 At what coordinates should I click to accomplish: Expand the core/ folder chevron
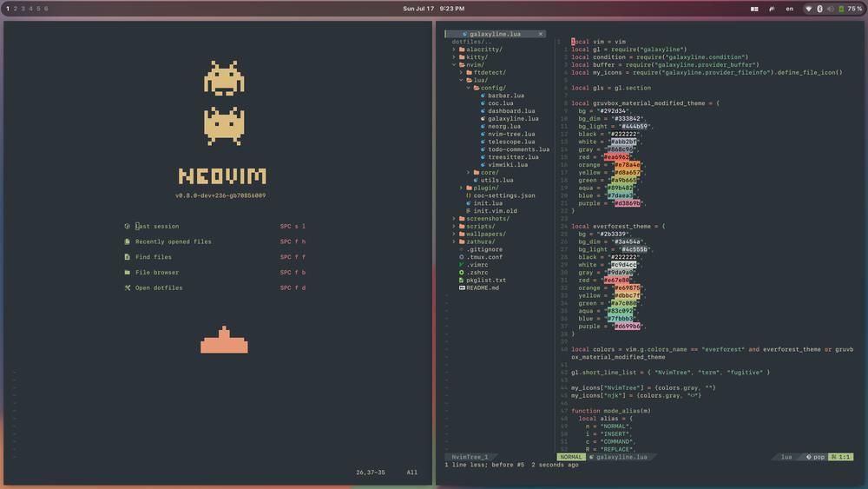click(469, 172)
